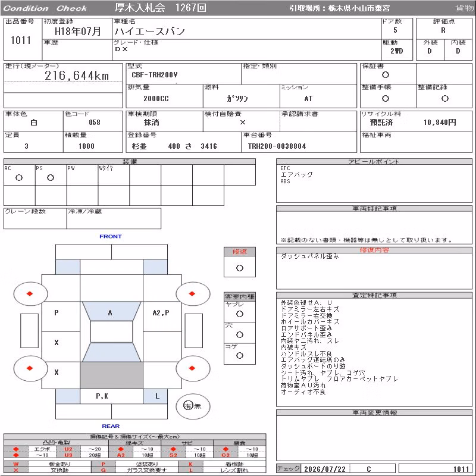476x476 pixels.
Task: Click the L lens crack mark on the rear corner
Action: (157, 396)
